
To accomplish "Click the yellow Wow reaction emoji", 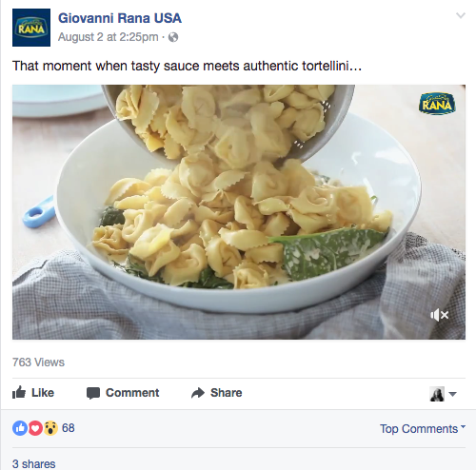I will tap(50, 428).
